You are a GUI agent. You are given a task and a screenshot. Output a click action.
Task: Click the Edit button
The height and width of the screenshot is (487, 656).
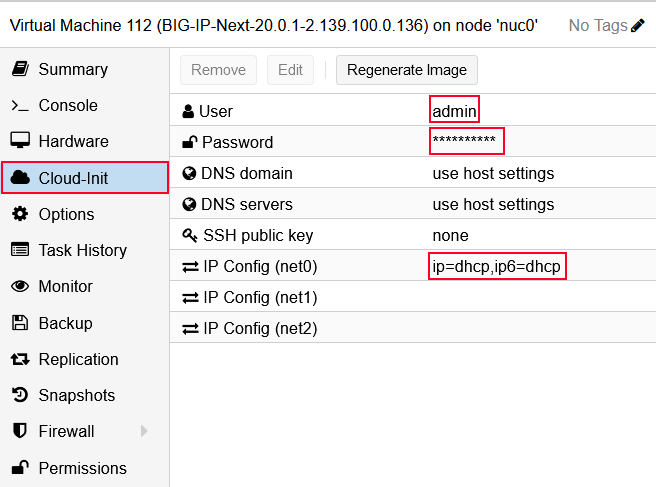(x=290, y=70)
